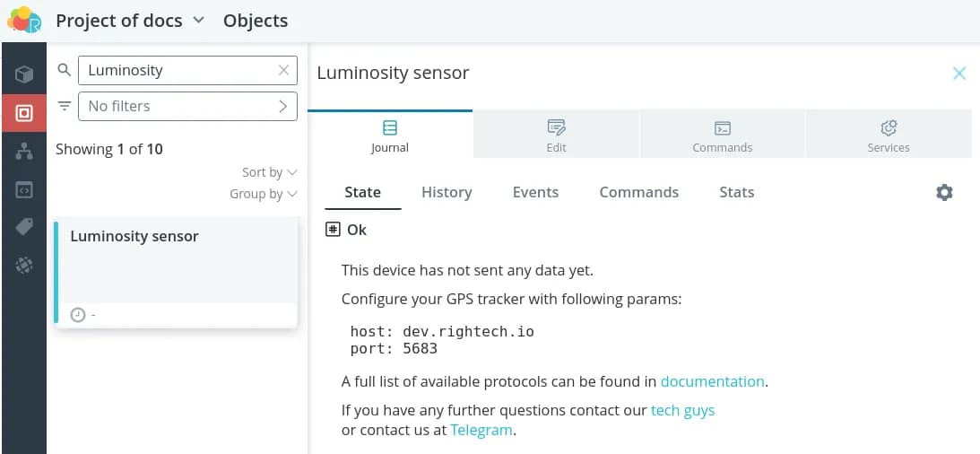Switch to the Commands top tab

coord(722,136)
